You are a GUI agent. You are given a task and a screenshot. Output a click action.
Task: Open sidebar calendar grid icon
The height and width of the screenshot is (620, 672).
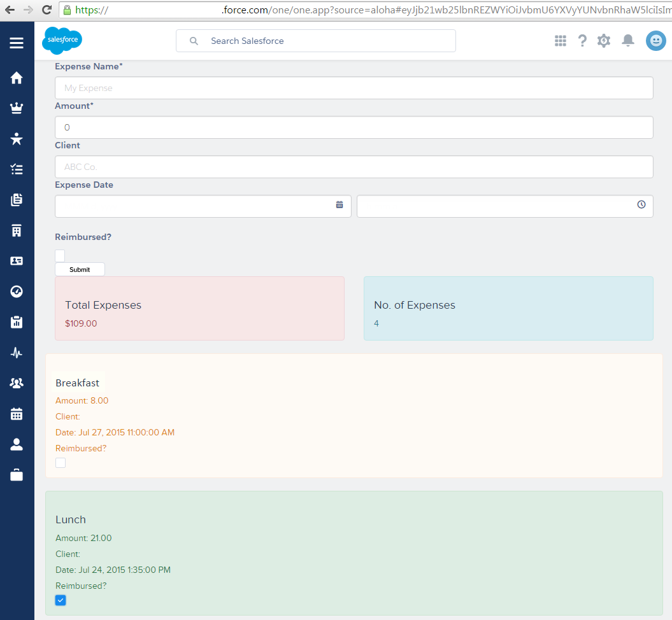click(x=17, y=414)
